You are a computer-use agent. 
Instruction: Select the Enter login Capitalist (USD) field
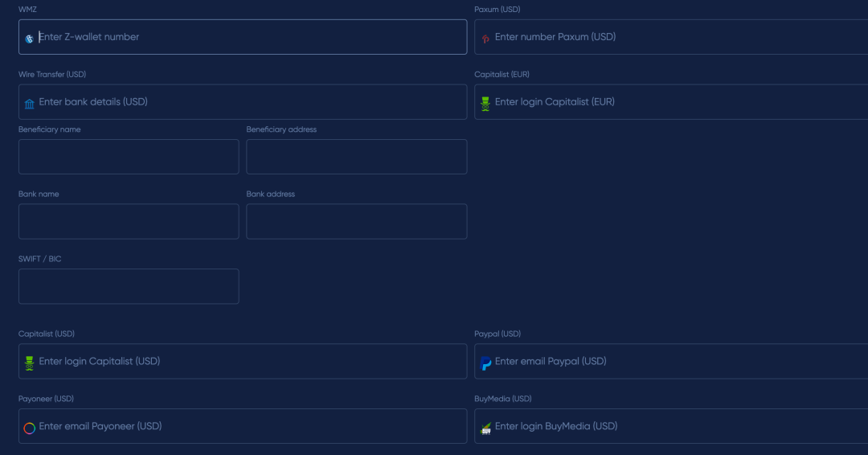[x=249, y=362]
